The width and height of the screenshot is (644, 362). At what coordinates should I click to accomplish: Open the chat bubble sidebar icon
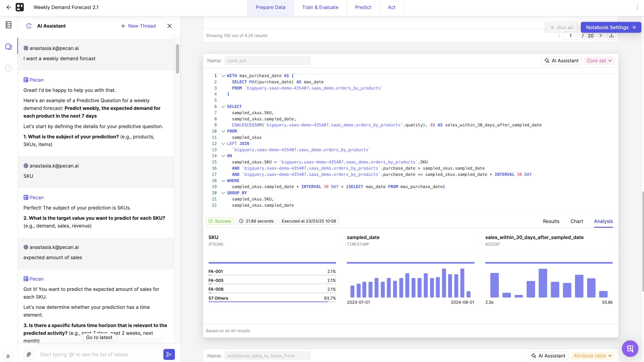(9, 46)
